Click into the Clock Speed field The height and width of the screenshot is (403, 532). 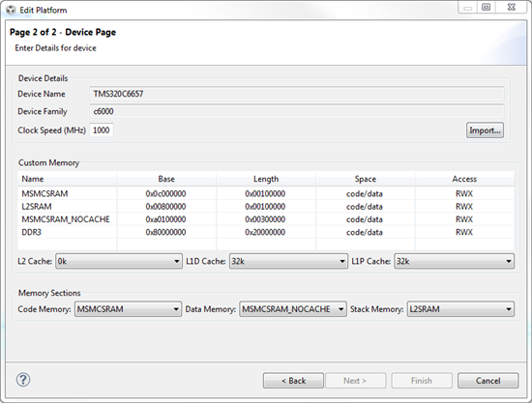point(102,130)
